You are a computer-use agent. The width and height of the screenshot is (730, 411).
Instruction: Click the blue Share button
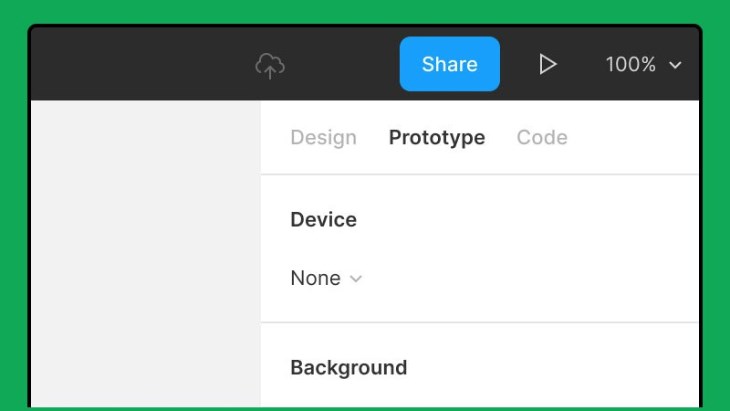(450, 64)
